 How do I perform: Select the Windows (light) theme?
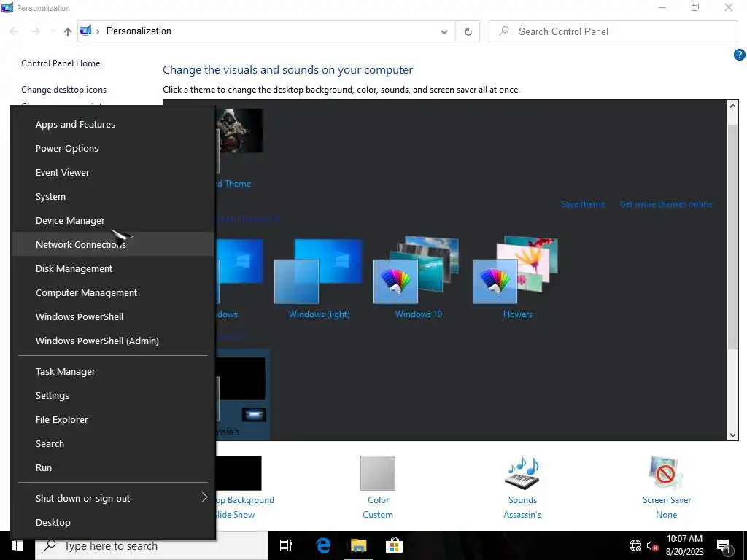[x=319, y=279]
